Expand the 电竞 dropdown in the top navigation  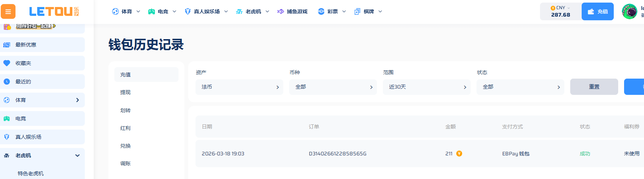pos(174,11)
